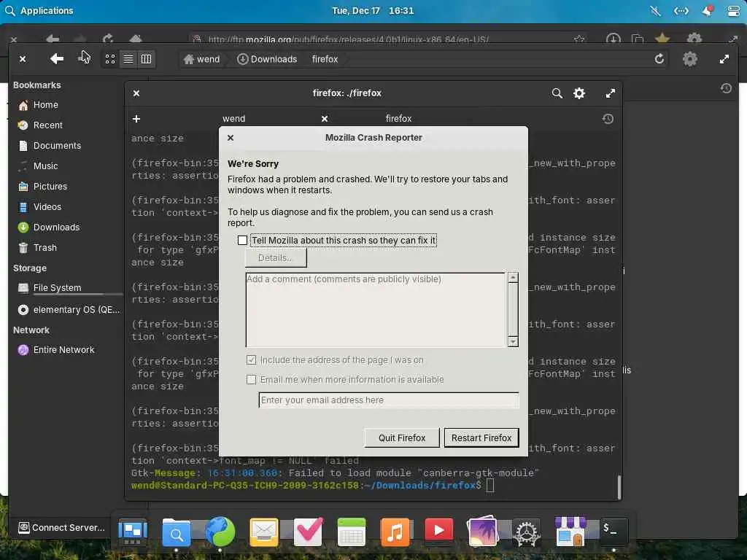Screen dimensions: 747x560
Task: Launch Videos app from dock
Action: [438, 530]
